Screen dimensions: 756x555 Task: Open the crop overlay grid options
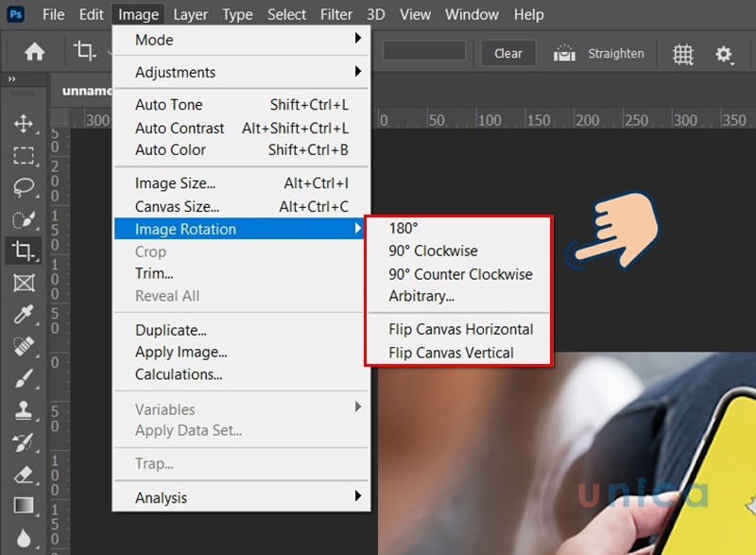[x=682, y=54]
